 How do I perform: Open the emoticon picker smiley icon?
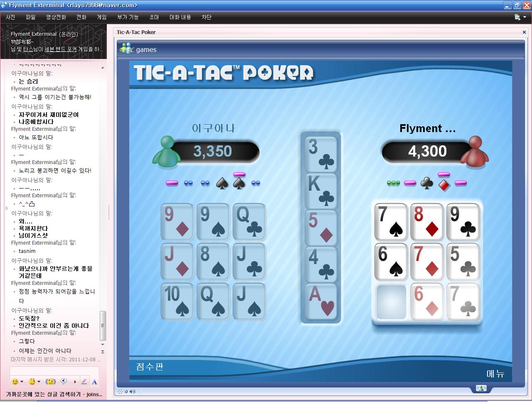[15, 382]
